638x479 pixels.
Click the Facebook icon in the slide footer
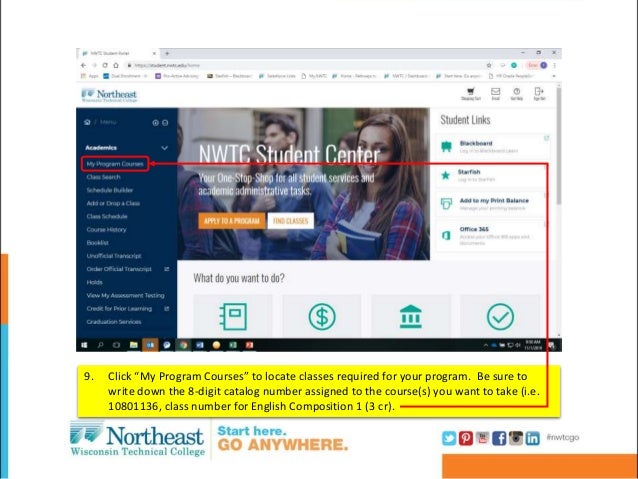499,438
